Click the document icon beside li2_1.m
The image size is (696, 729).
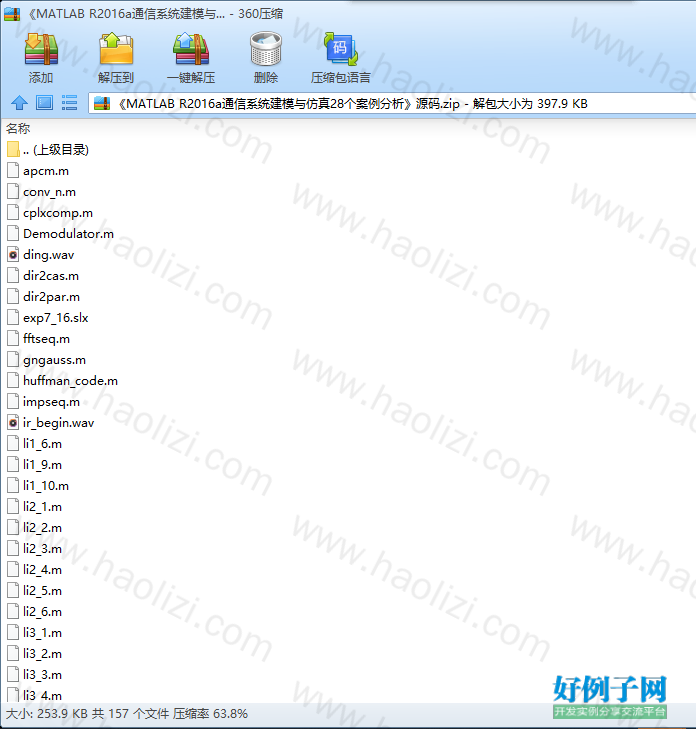click(x=13, y=507)
